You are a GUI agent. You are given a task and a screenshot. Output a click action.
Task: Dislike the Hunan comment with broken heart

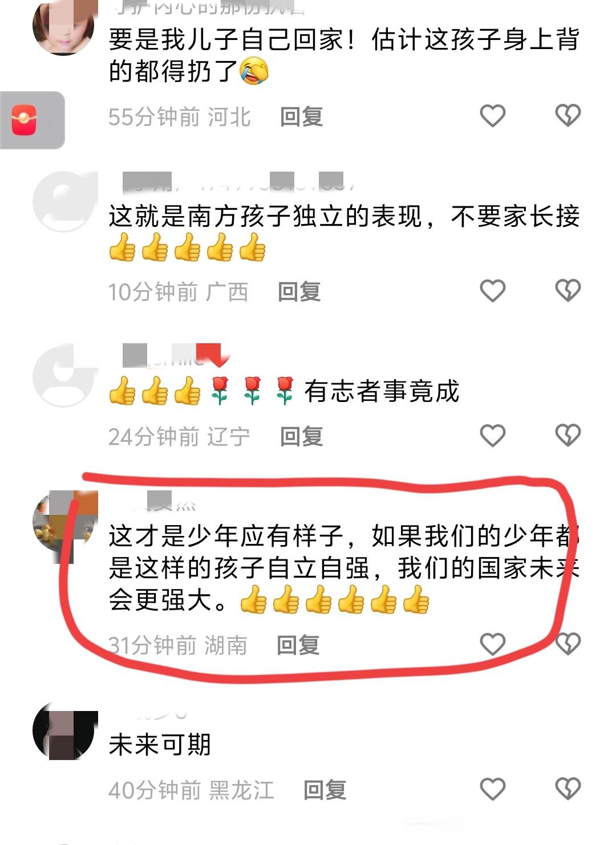pyautogui.click(x=568, y=644)
